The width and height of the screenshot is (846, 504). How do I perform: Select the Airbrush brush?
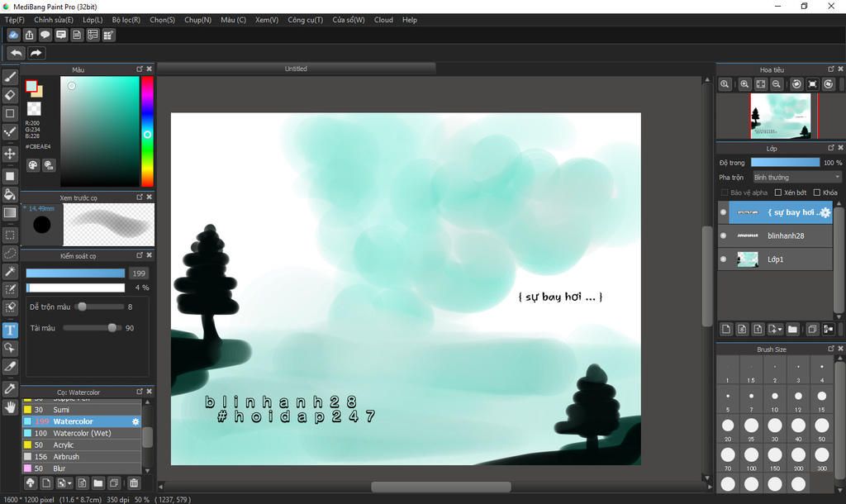[x=82, y=457]
